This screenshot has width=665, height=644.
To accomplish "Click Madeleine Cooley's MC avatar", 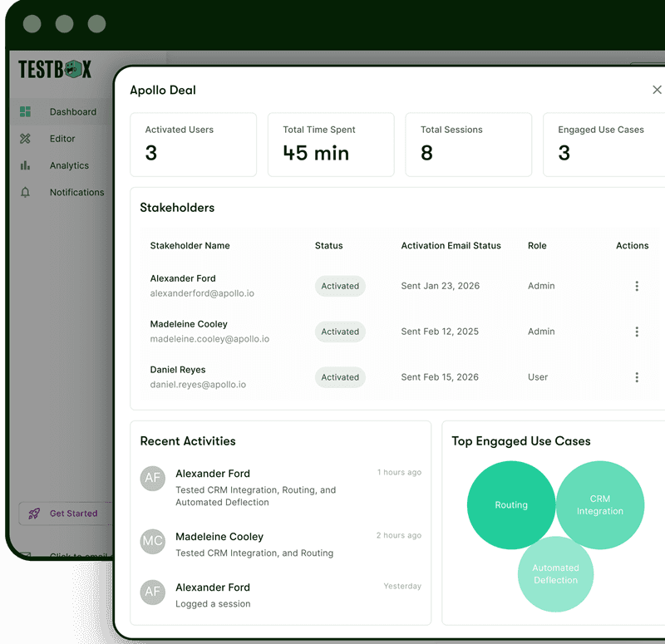I will [153, 542].
